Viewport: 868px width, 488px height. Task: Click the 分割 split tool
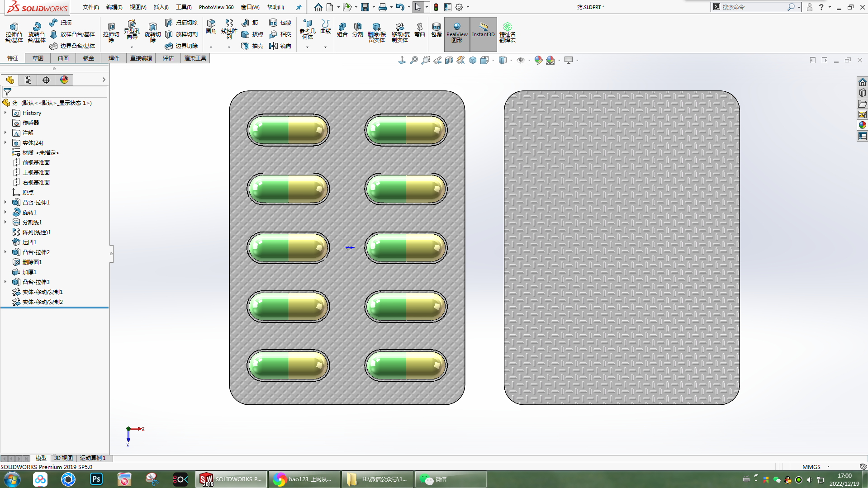pos(358,30)
